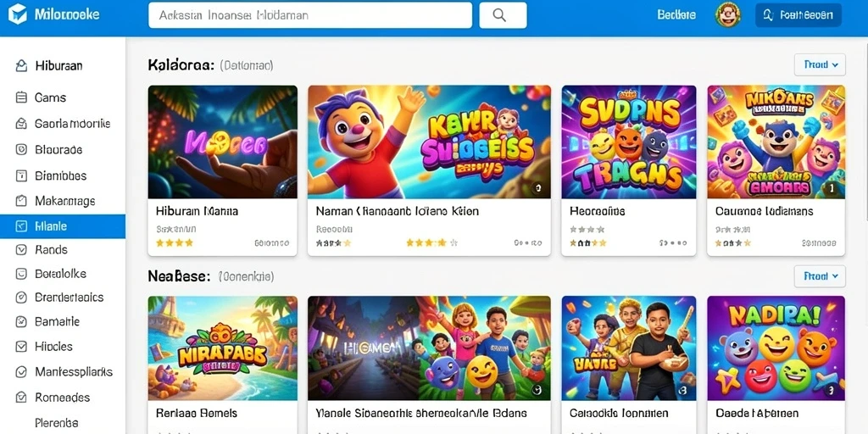Click the blue cube logo icon
Screen dimensions: 868x434
[17, 14]
